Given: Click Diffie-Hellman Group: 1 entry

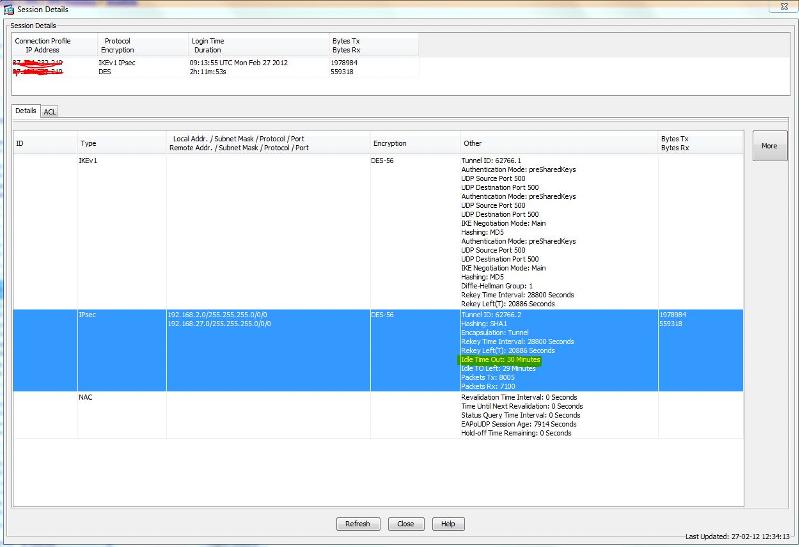Looking at the screenshot, I should pos(497,286).
